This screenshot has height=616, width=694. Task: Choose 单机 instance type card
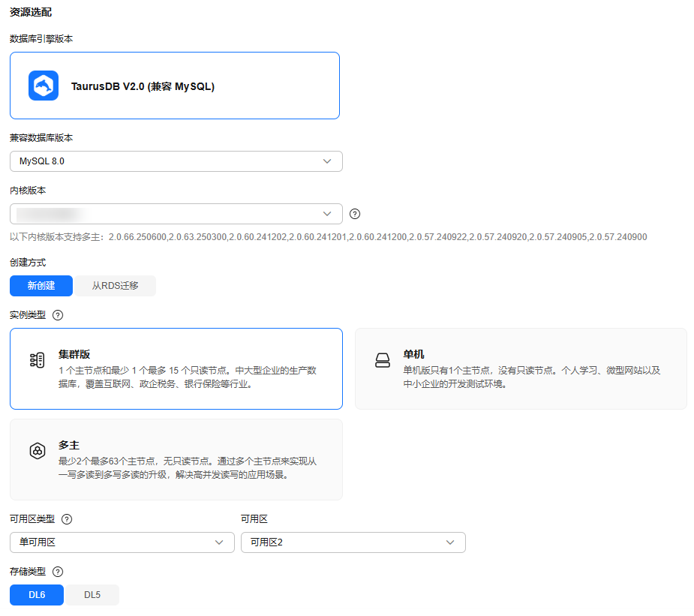click(521, 368)
